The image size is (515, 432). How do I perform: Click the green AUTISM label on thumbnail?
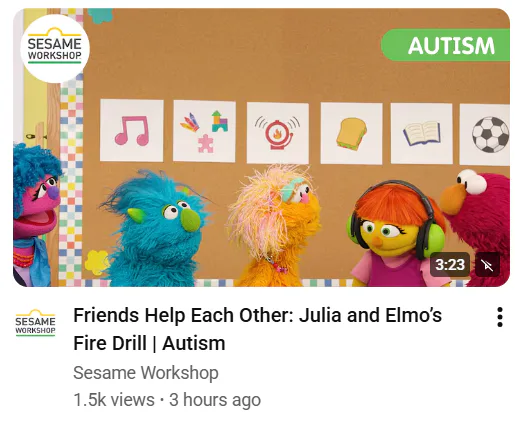(445, 45)
